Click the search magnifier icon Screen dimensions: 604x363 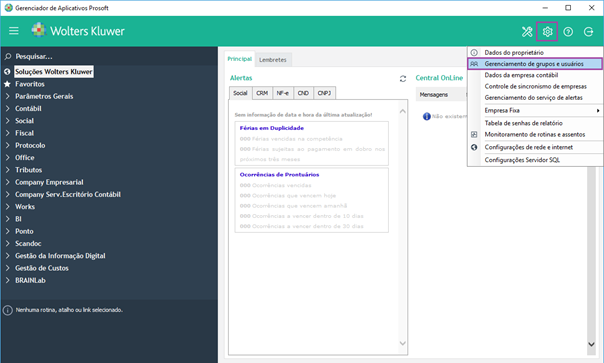[8, 56]
